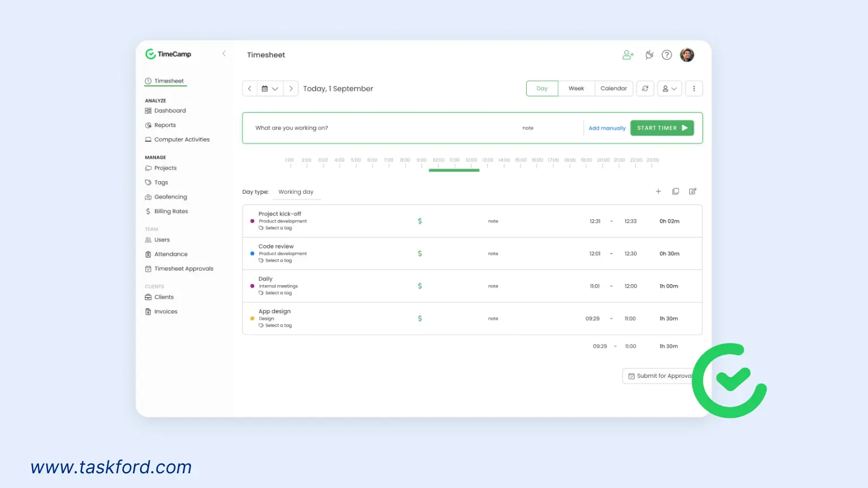Click the purple color dot of Project kick-off
868x488 pixels.
point(252,221)
